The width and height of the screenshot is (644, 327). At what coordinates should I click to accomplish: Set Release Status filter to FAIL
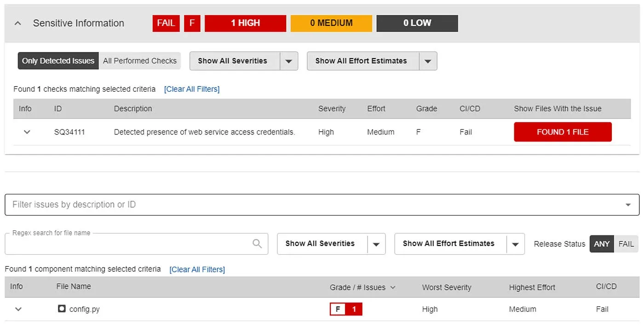pyautogui.click(x=626, y=244)
